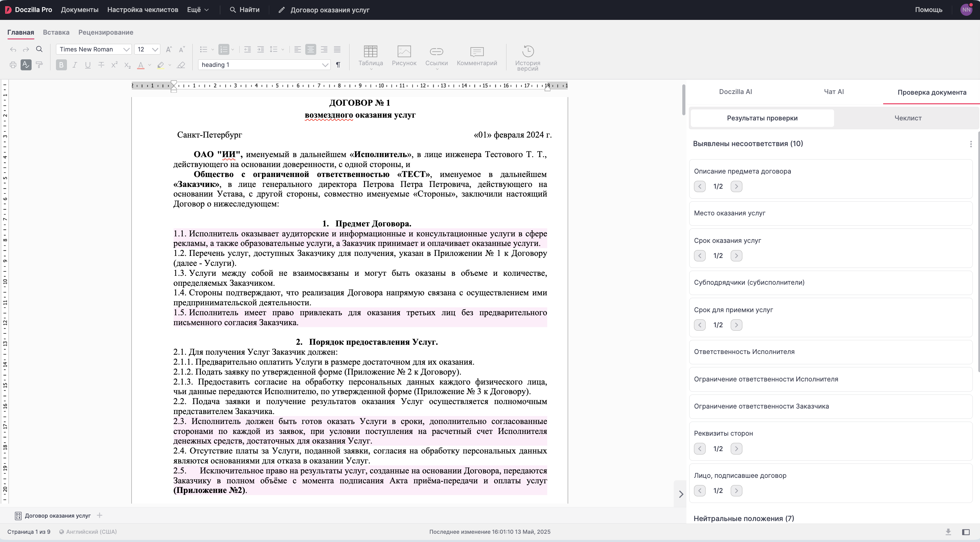The height and width of the screenshot is (542, 980).
Task: Switch to the Рецензирование tab
Action: coord(106,32)
